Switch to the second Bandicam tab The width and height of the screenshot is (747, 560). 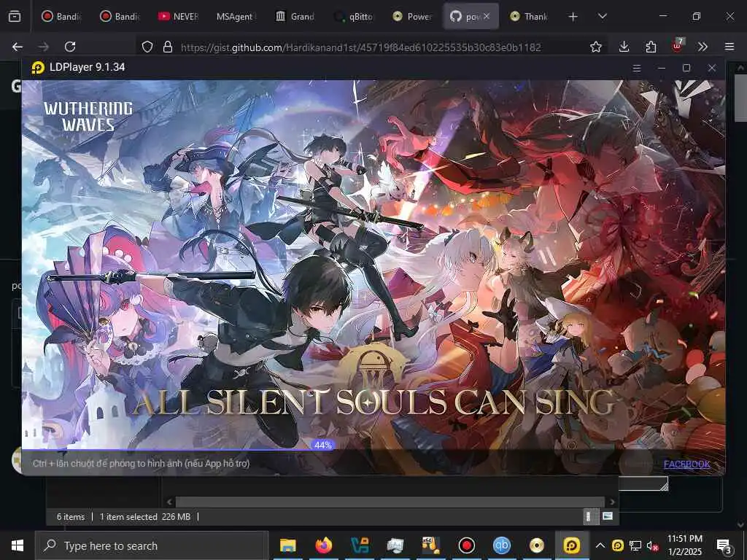(x=120, y=16)
